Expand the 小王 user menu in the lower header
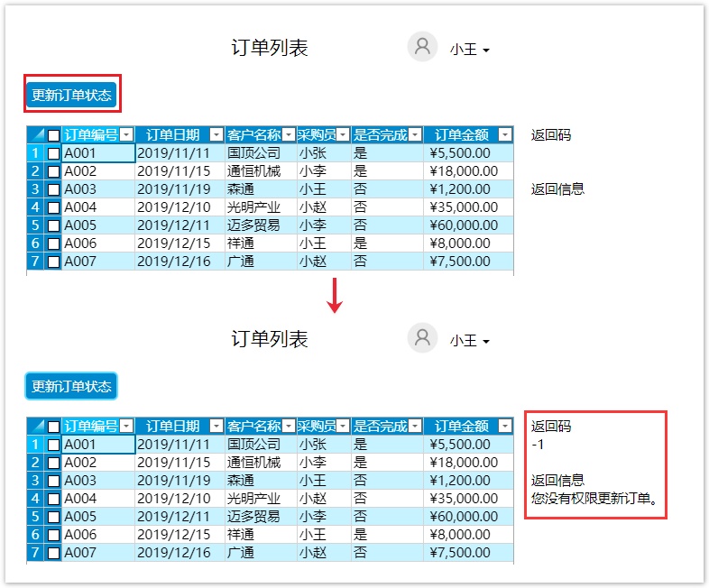 pos(470,342)
